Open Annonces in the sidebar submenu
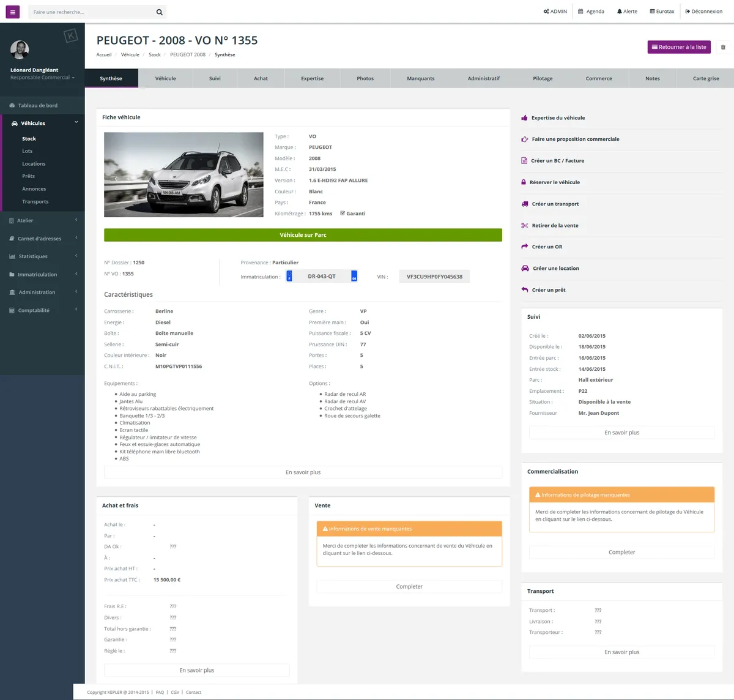Viewport: 734px width, 700px height. (34, 189)
